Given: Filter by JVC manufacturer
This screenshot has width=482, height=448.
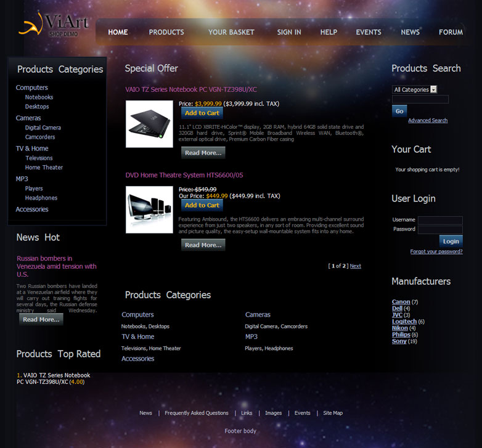Looking at the screenshot, I should coord(397,315).
